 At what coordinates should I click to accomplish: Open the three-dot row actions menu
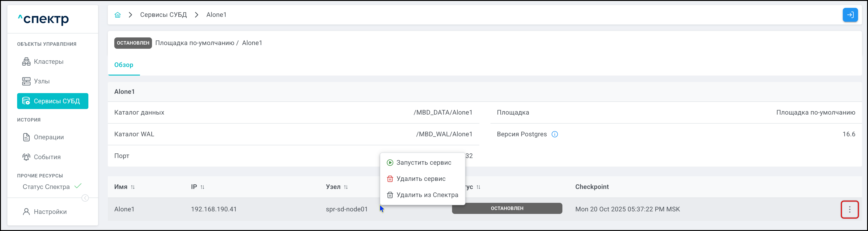click(849, 209)
